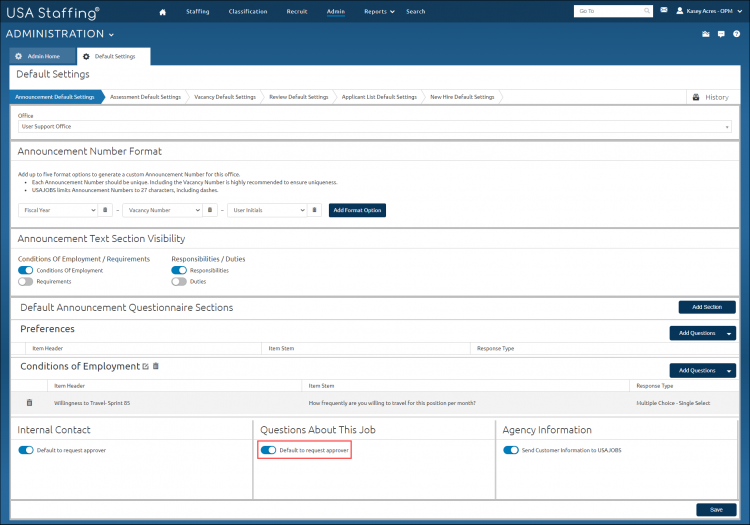Open the Reports dropdown menu
This screenshot has width=750, height=525.
379,11
